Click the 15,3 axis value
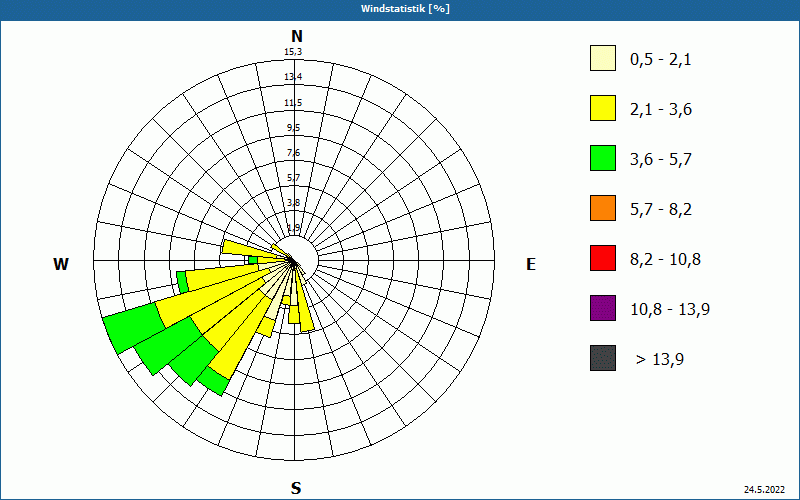The height and width of the screenshot is (500, 800). [293, 52]
